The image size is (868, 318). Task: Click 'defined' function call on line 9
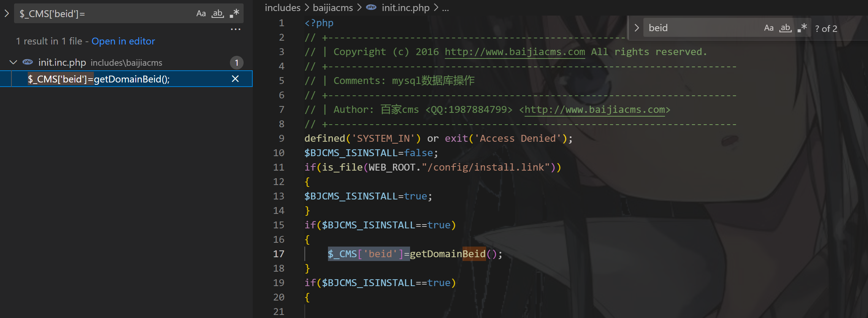[x=325, y=138]
